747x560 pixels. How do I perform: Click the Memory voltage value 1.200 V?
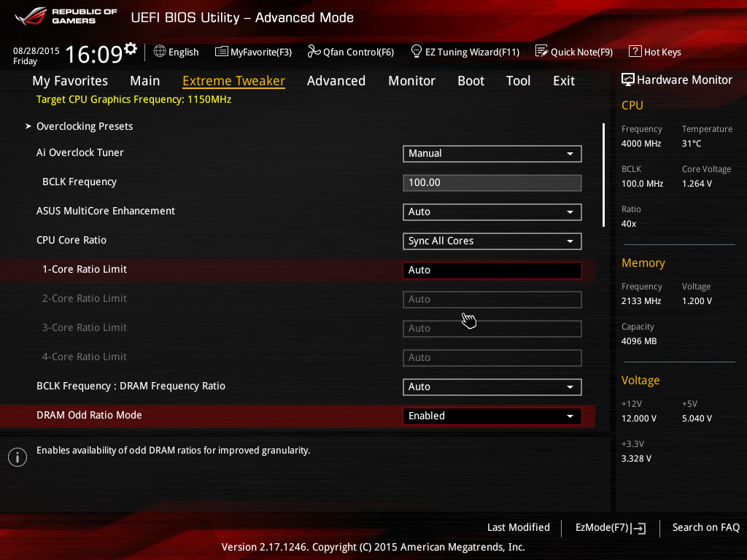(697, 301)
